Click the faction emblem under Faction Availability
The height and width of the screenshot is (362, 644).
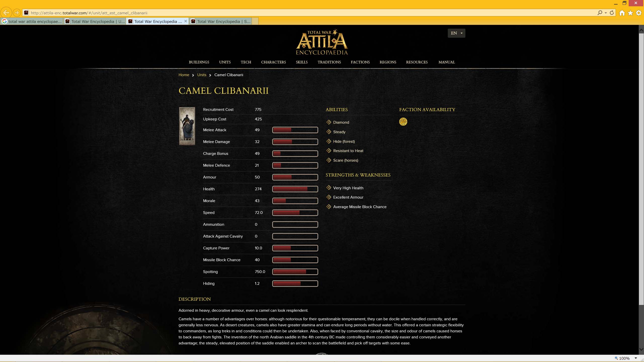pyautogui.click(x=403, y=122)
